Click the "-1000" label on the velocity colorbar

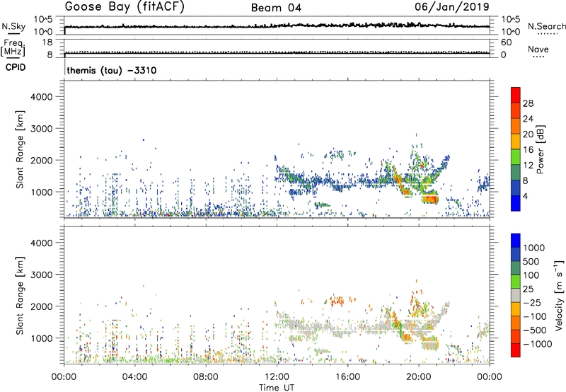[538, 344]
